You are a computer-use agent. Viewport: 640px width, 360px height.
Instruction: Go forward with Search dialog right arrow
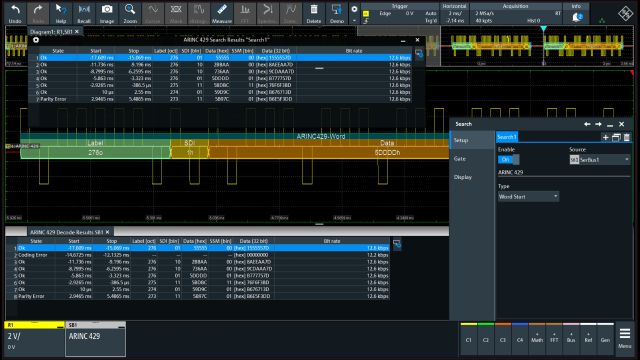click(598, 124)
